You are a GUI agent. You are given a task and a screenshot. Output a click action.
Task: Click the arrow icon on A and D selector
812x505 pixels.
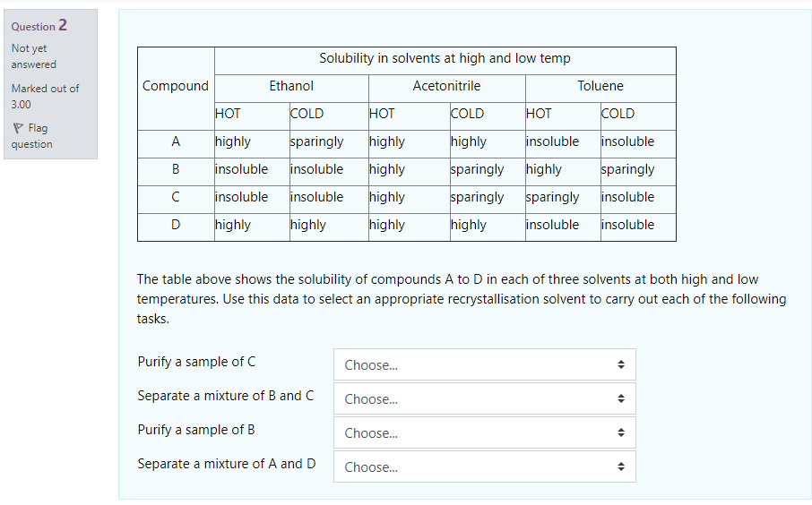621,466
